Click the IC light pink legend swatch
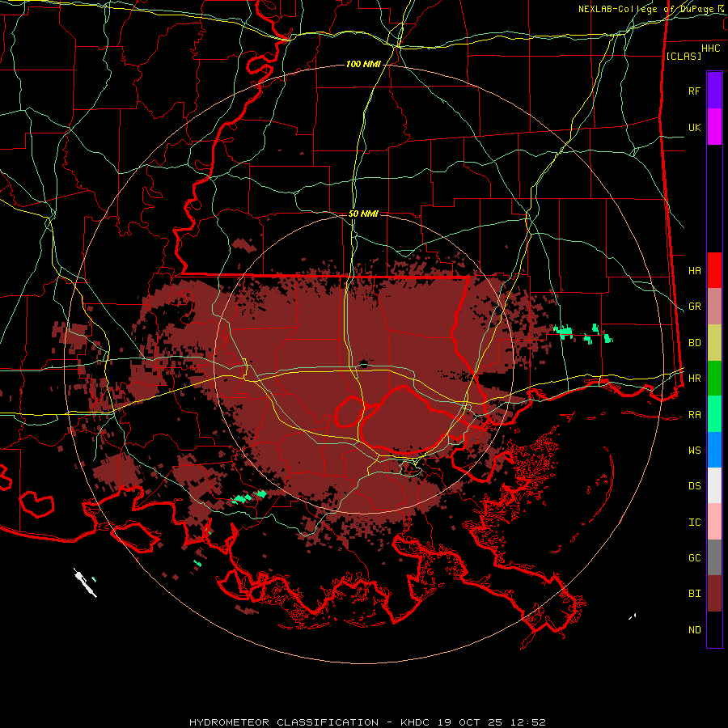The width and height of the screenshot is (728, 728). 714,522
